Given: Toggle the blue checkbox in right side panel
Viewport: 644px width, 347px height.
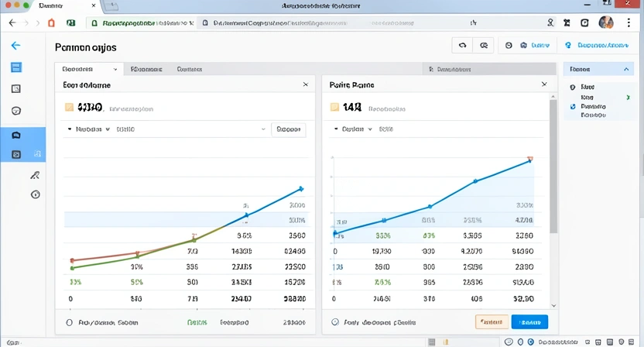Looking at the screenshot, I should pyautogui.click(x=573, y=107).
